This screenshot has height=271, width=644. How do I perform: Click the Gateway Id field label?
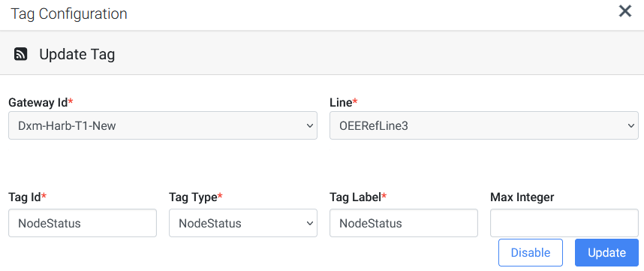pyautogui.click(x=41, y=103)
